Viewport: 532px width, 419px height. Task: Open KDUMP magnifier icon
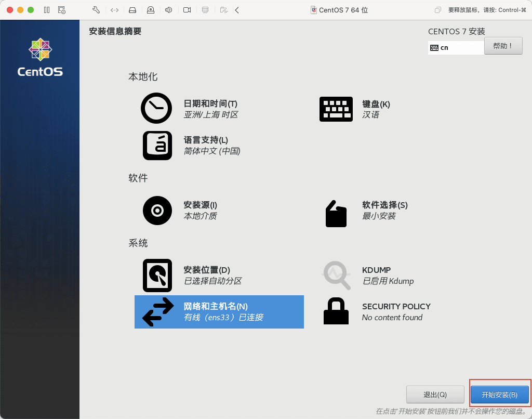tap(336, 275)
